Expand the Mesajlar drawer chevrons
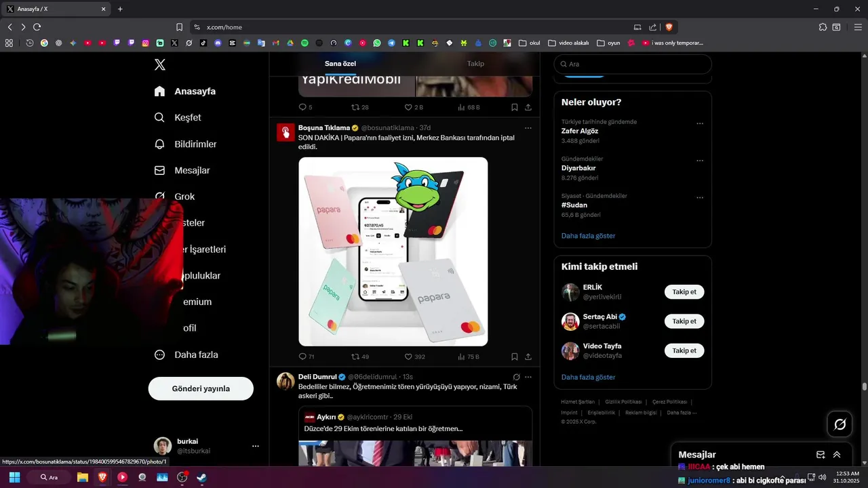This screenshot has width=868, height=488. click(837, 455)
